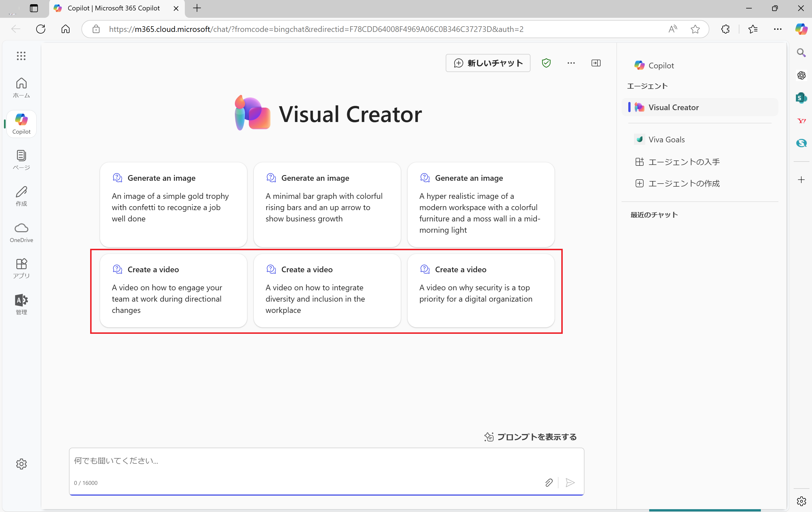Add page to favorites star icon
812x512 pixels.
(x=695, y=29)
